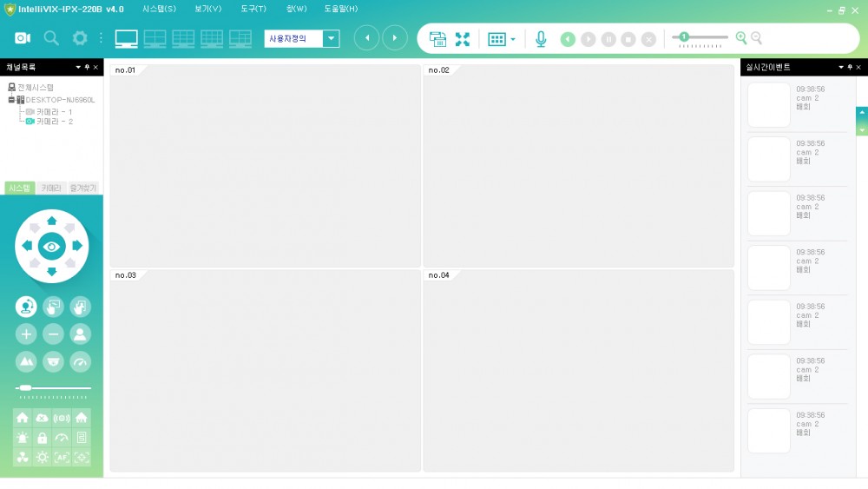
Task: Click the PTZ plus zoom button
Action: 26,334
